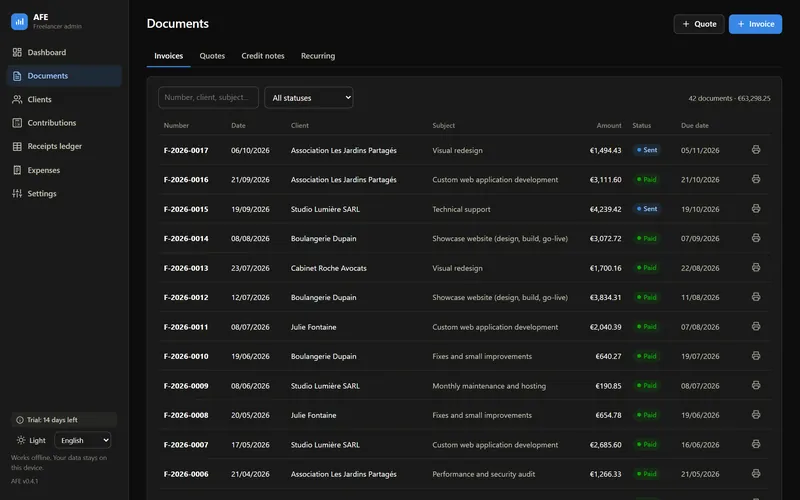Click the Due date column header

click(694, 126)
